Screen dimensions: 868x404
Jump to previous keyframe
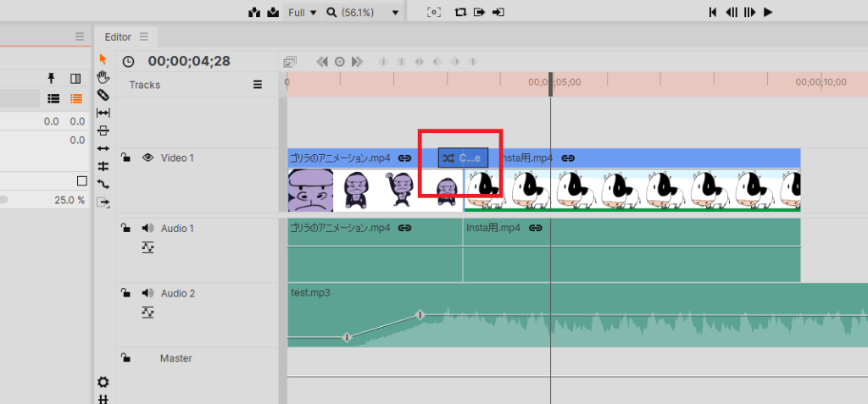pos(322,62)
